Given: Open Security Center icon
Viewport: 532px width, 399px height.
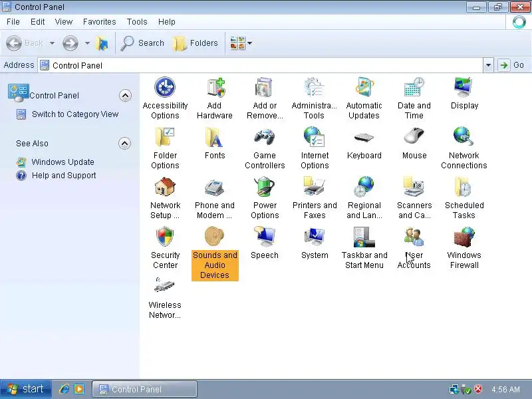Looking at the screenshot, I should tap(165, 237).
